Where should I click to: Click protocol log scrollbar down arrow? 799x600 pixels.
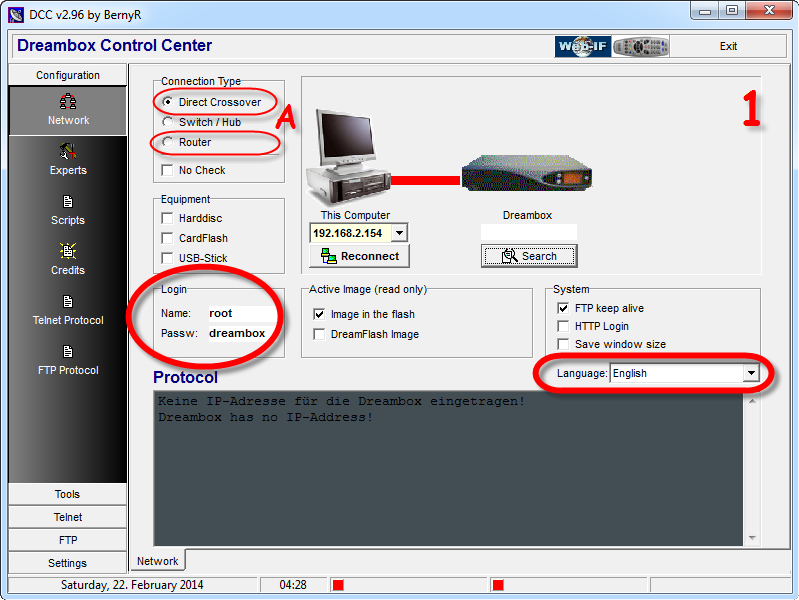point(752,538)
